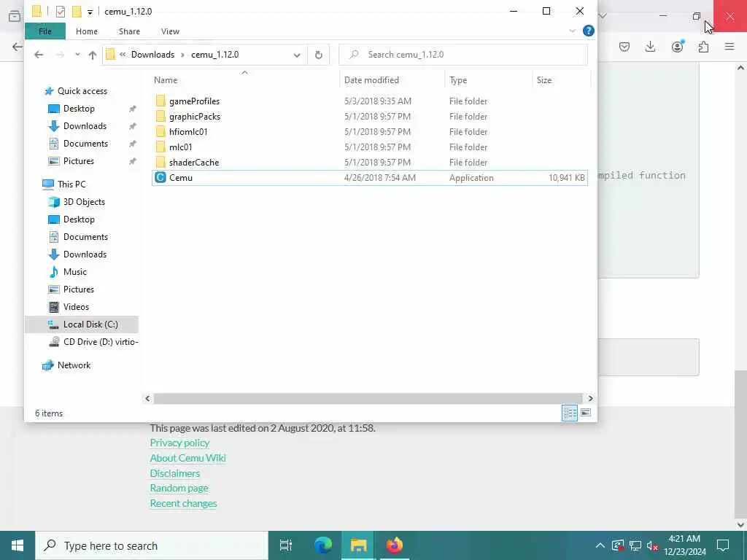Image resolution: width=747 pixels, height=560 pixels.
Task: Click Firefox Pocket save icon
Action: coord(624,47)
